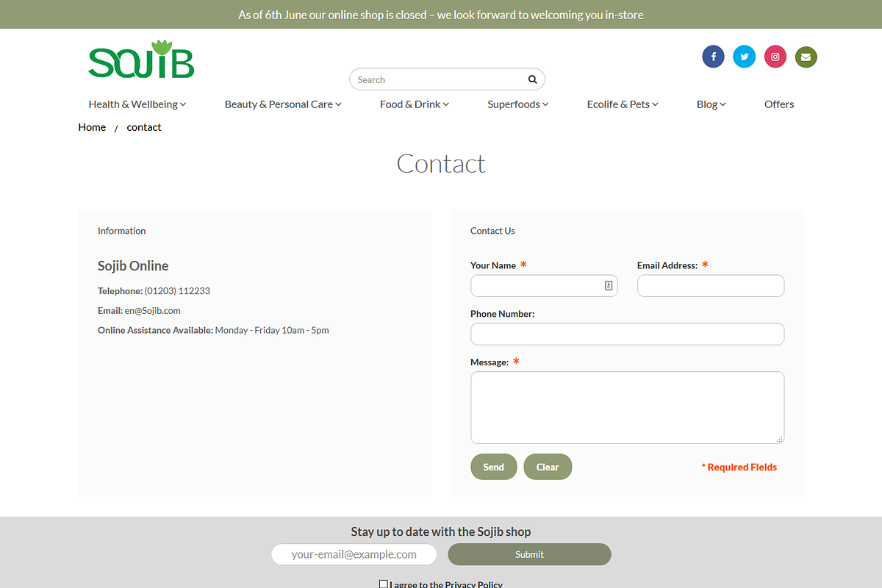Click into the Message text area
Viewport: 882px width, 588px height.
628,407
